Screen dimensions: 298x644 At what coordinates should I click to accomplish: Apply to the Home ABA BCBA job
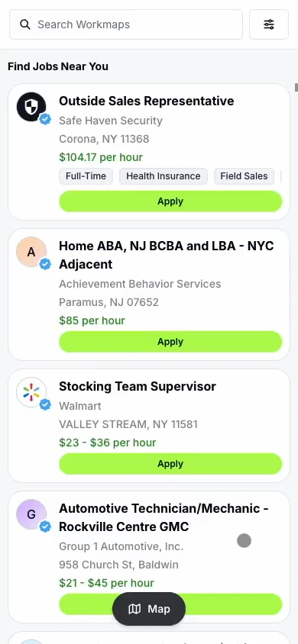[x=170, y=342]
